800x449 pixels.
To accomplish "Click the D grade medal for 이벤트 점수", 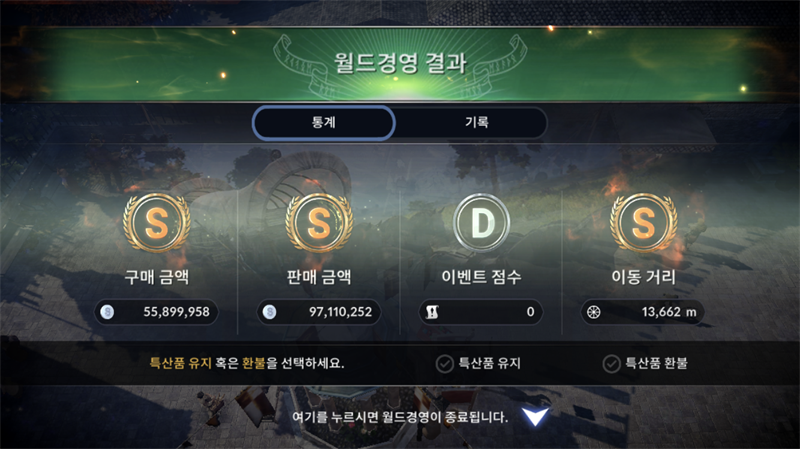I will pos(481,222).
